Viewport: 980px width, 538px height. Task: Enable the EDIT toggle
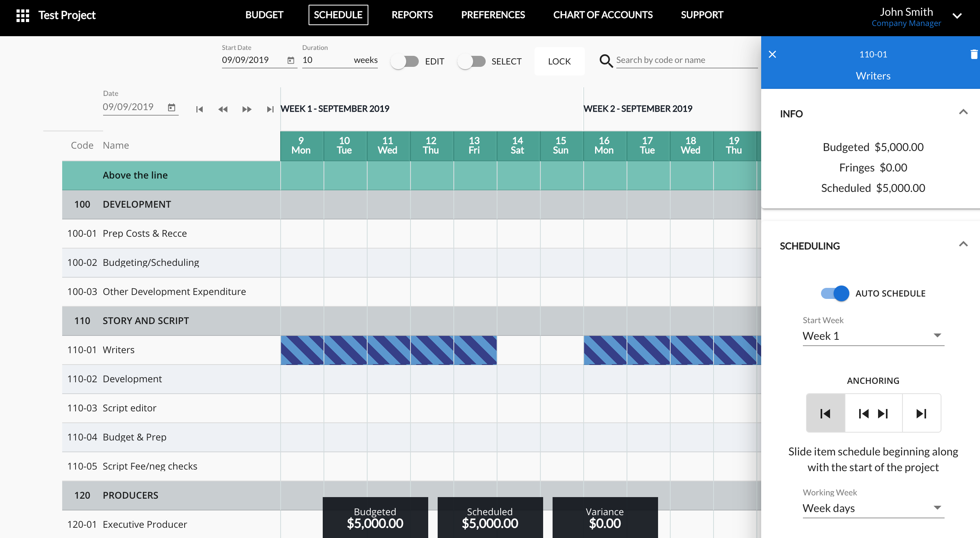click(x=405, y=61)
